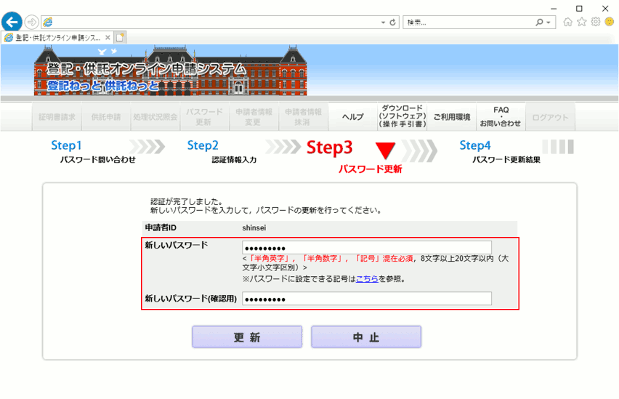Click the Step4 パスワード更新結果 label

pyautogui.click(x=500, y=152)
